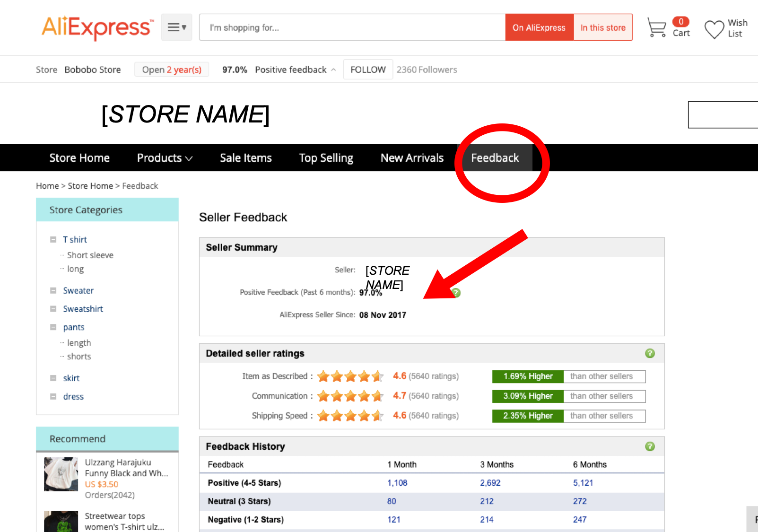758x532 pixels.
Task: Open Positive feedback count 2,692 for 3 Months
Action: [x=490, y=483]
